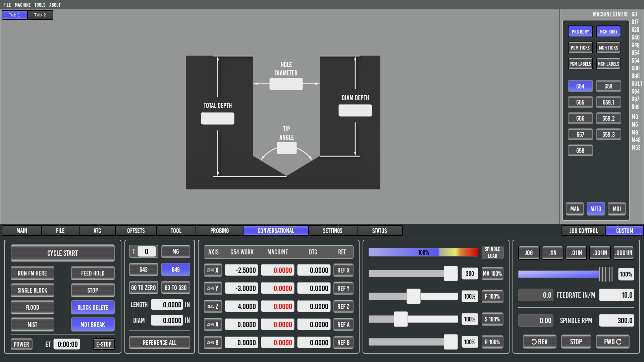Screen dimensions: 644x362
Task: Switch to JOG CONTROL tab
Action: 584,231
